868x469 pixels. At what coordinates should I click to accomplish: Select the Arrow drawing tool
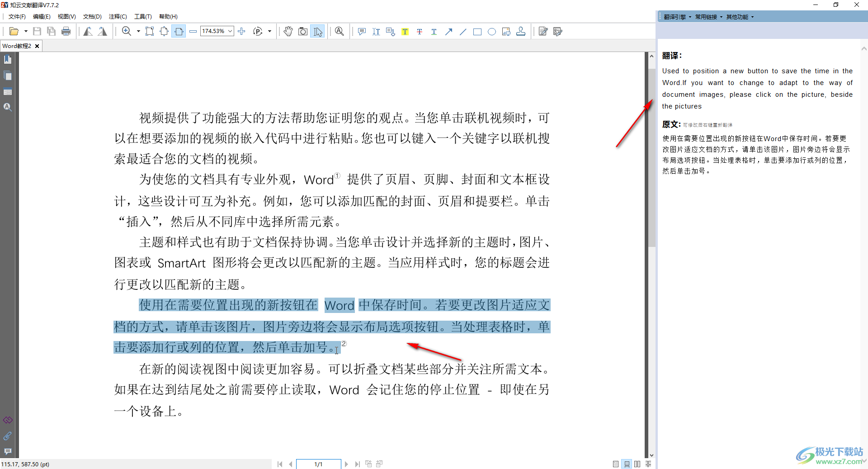point(448,31)
